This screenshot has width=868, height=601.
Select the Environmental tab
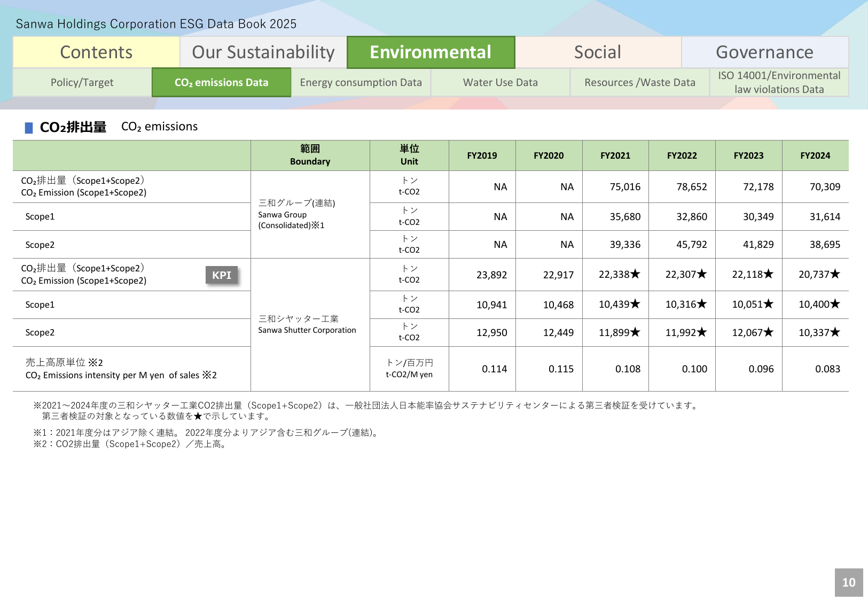click(431, 52)
